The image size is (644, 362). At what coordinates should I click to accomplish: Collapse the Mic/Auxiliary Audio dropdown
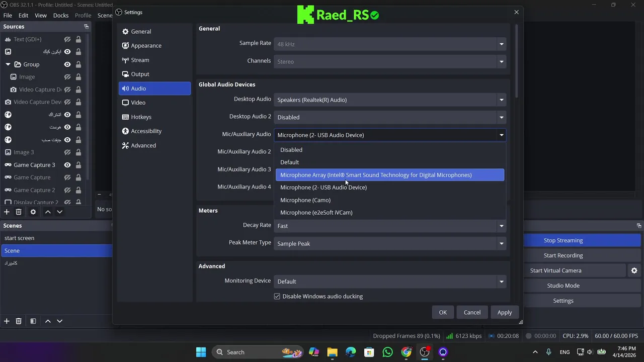coord(390,135)
